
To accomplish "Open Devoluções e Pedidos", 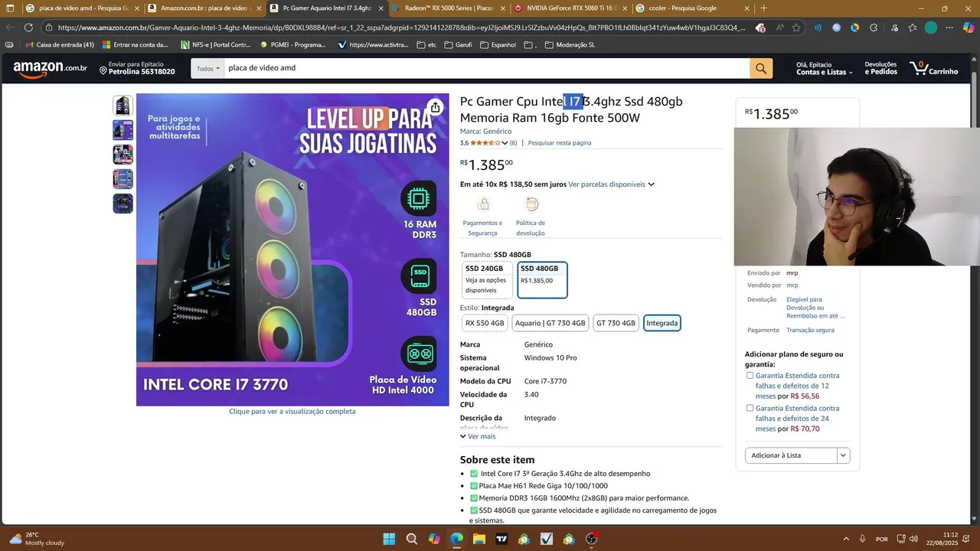I will [880, 68].
